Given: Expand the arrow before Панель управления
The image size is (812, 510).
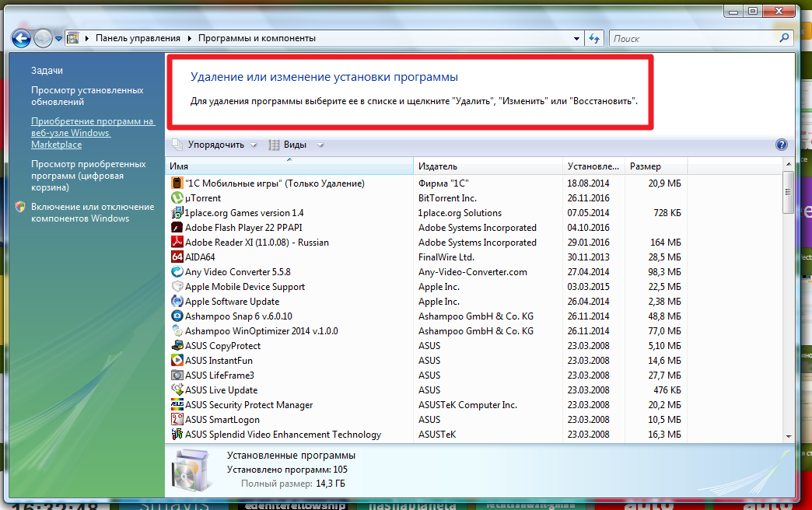Looking at the screenshot, I should click(86, 38).
